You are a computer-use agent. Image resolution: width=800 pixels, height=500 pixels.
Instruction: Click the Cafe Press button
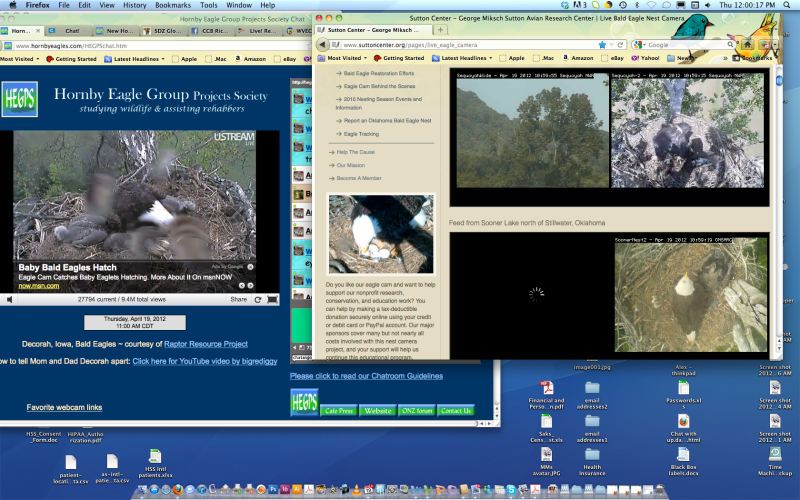coord(339,411)
